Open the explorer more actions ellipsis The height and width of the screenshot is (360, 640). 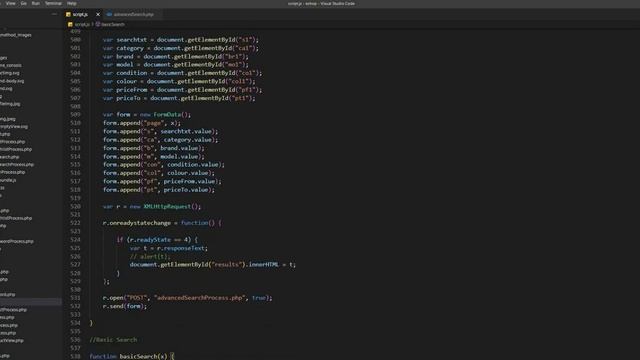pos(54,14)
